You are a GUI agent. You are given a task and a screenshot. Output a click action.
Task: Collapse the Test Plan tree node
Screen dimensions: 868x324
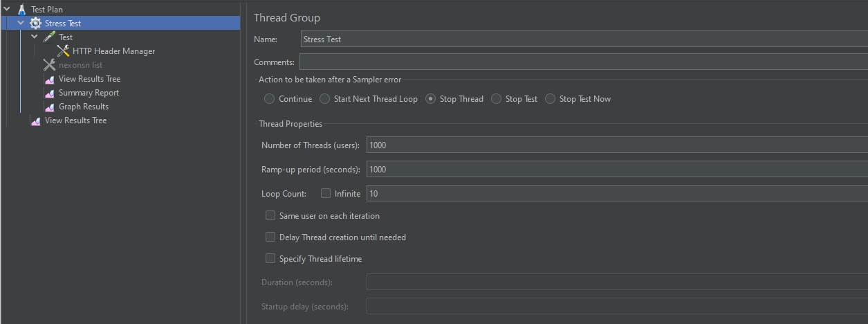(x=7, y=10)
